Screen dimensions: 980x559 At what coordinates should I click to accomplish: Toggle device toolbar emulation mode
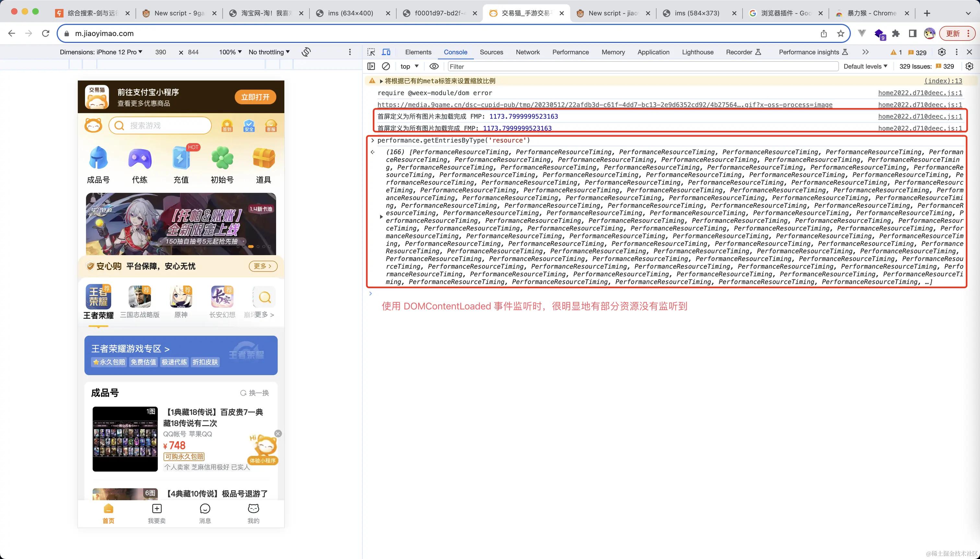click(386, 52)
